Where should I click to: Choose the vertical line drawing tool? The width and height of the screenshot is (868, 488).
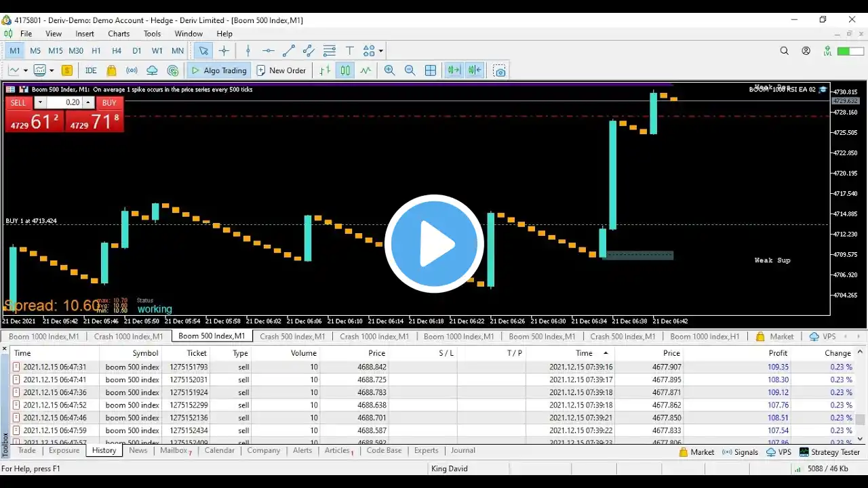[248, 51]
